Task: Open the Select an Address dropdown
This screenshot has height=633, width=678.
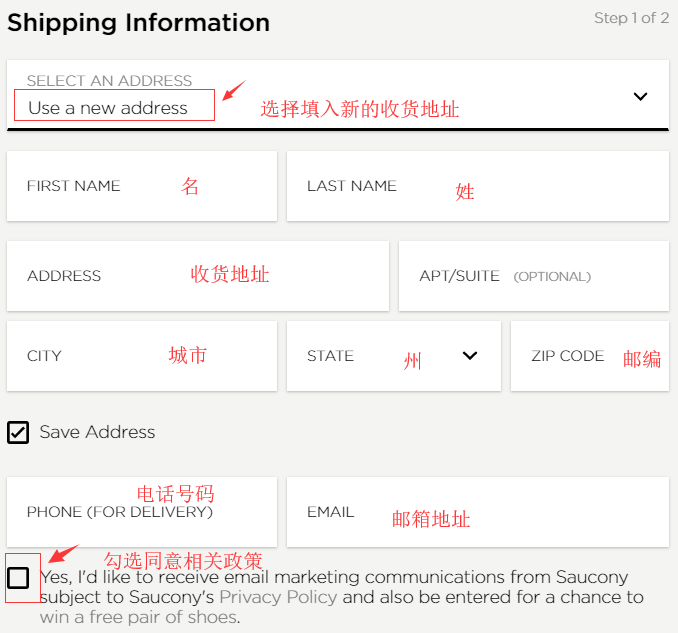Action: click(x=337, y=96)
